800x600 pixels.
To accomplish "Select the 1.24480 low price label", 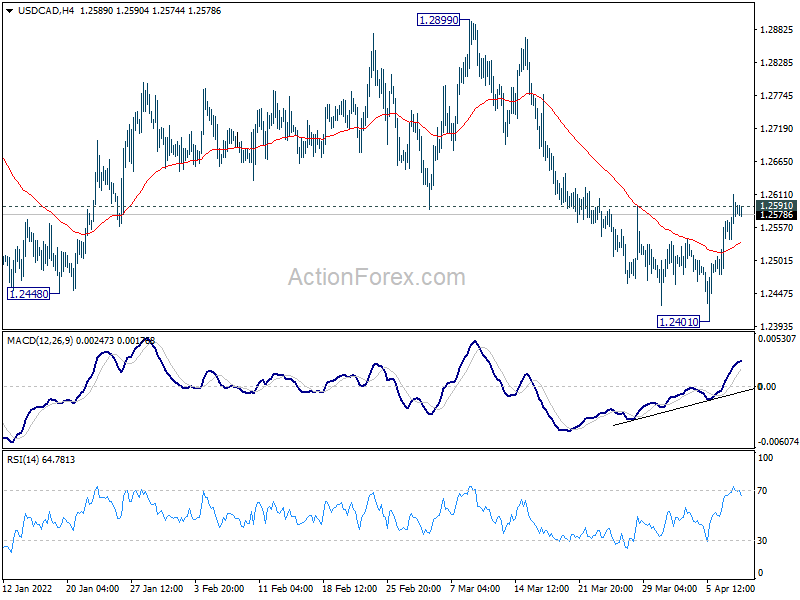I will [29, 294].
